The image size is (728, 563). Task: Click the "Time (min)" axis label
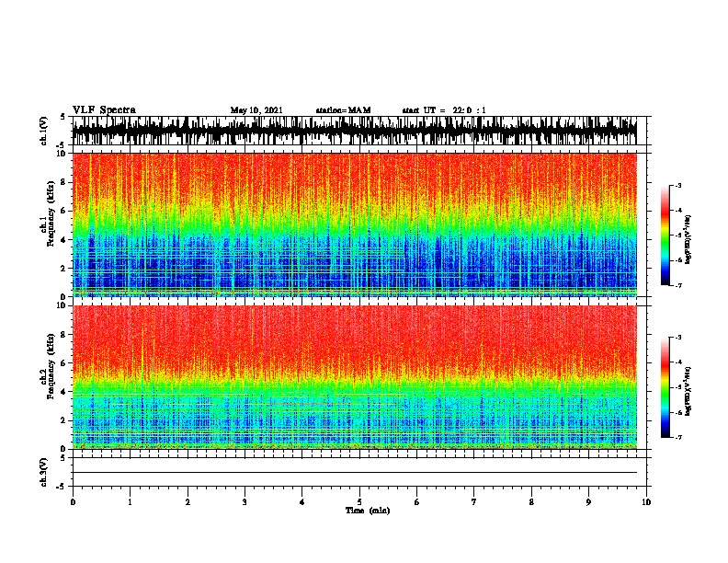(x=368, y=511)
